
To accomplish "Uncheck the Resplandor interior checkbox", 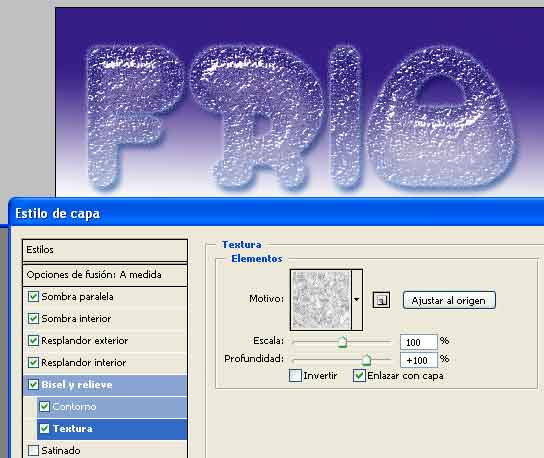I will coord(33,363).
